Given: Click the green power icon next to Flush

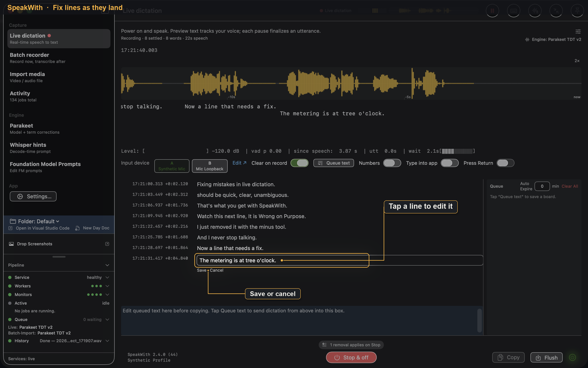Looking at the screenshot, I should pyautogui.click(x=572, y=357).
